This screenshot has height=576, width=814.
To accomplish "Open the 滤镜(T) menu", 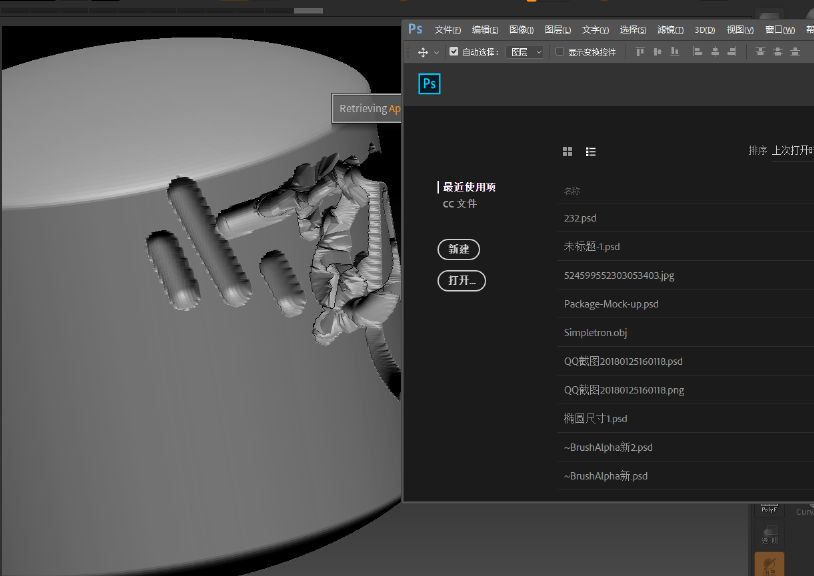I will 670,30.
